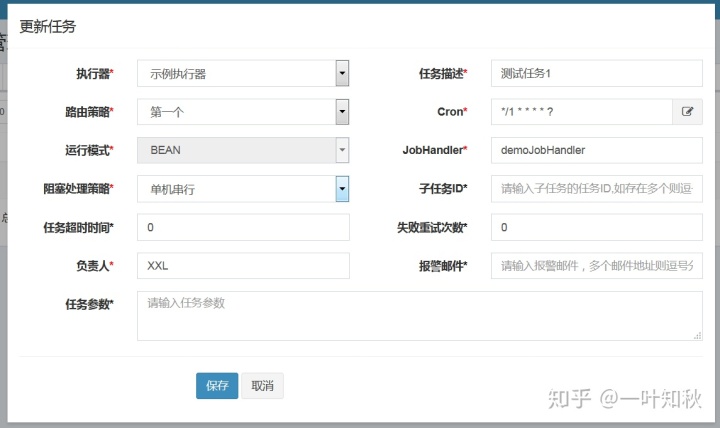
Task: Click the 任务参数 field label
Action: tap(89, 304)
